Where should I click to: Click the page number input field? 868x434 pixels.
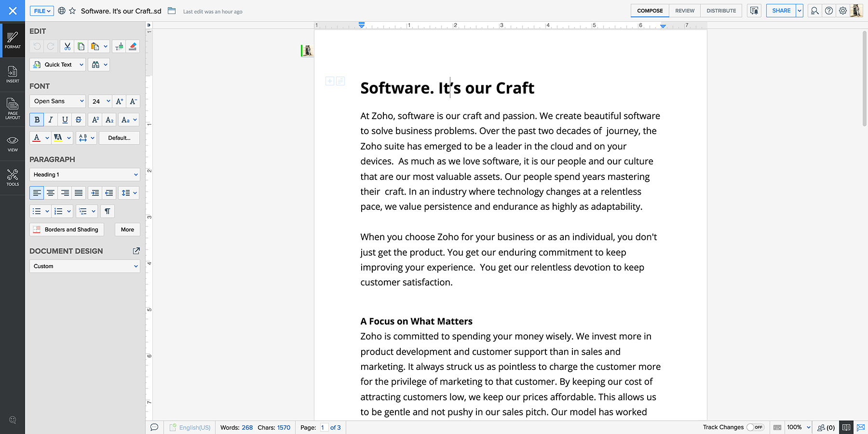pos(324,427)
